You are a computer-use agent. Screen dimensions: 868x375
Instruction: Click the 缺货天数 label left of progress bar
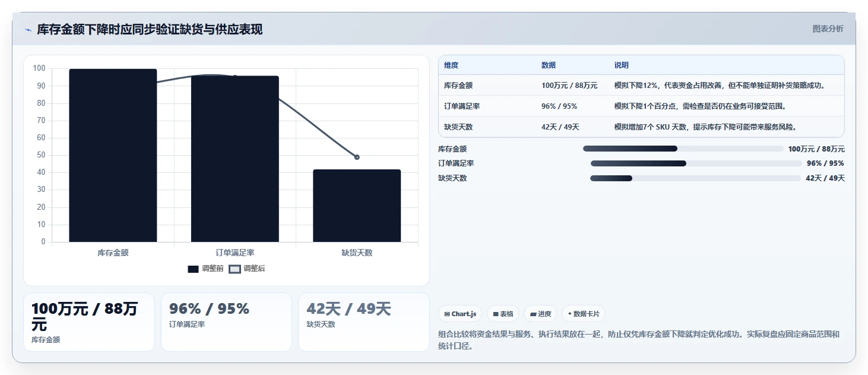[x=452, y=178]
